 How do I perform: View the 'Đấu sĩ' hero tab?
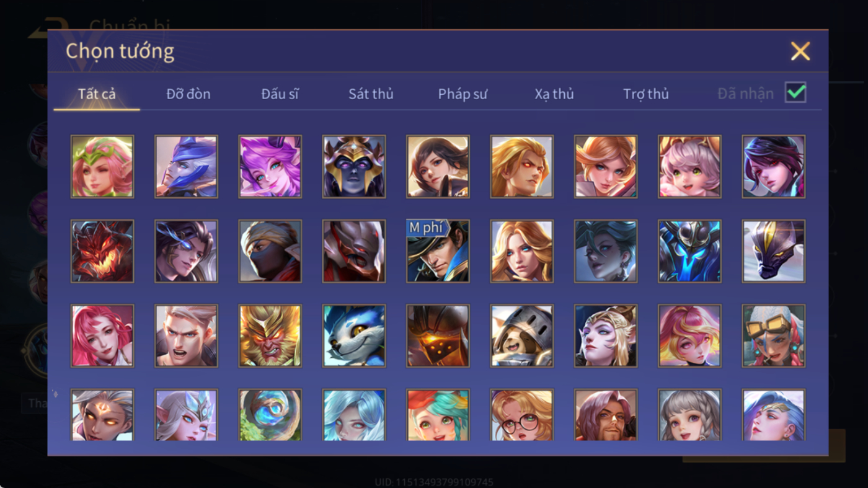point(280,94)
